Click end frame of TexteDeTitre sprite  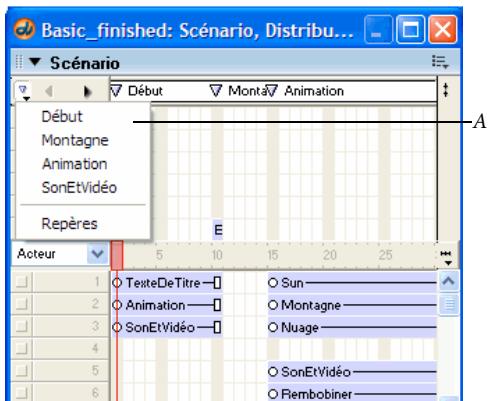coord(217,283)
